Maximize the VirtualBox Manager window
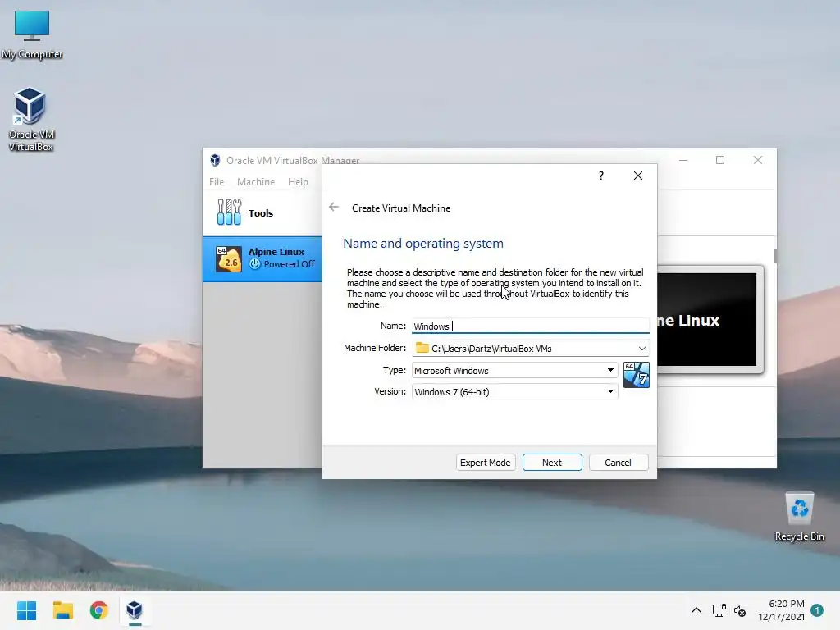The image size is (840, 630). [x=720, y=160]
